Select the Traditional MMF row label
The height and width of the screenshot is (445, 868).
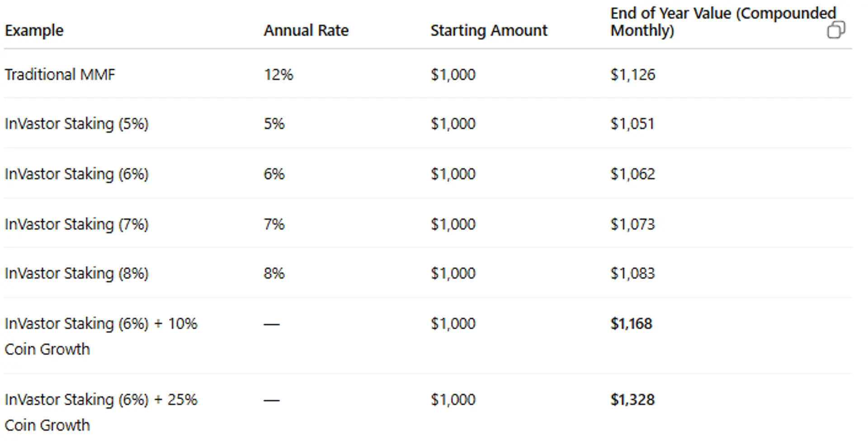(60, 74)
